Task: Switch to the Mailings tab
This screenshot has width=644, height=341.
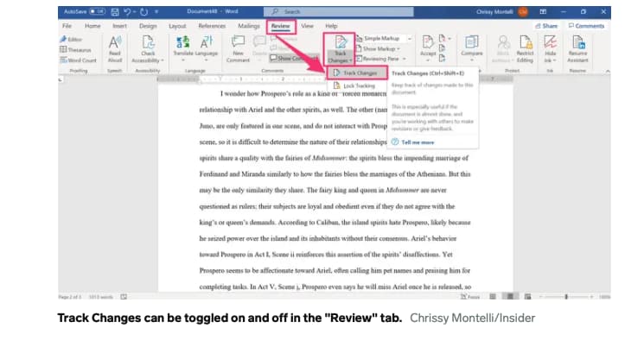Action: (x=249, y=25)
